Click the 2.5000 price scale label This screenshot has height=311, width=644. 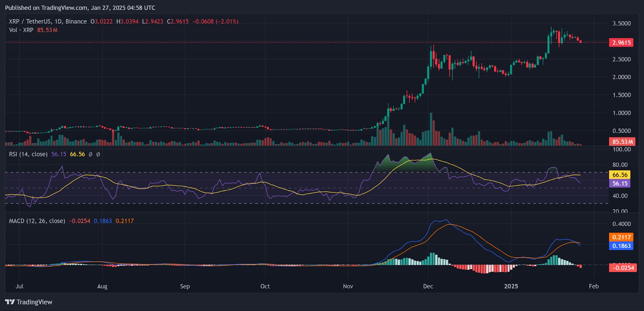click(621, 59)
